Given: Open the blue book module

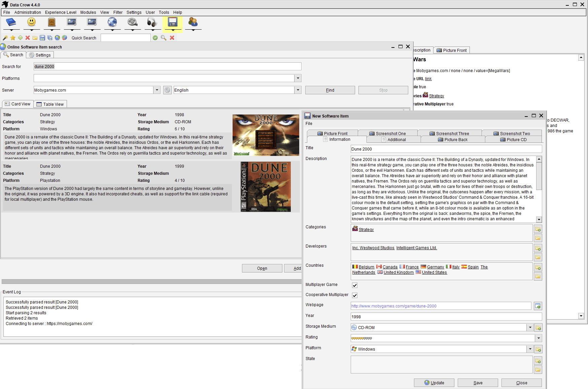Looking at the screenshot, I should (11, 23).
